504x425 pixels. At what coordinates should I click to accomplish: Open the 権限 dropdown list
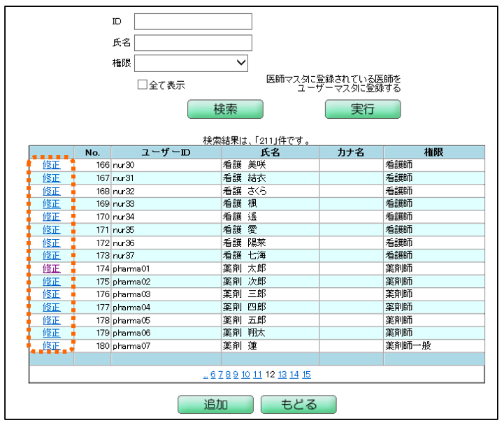tap(192, 63)
